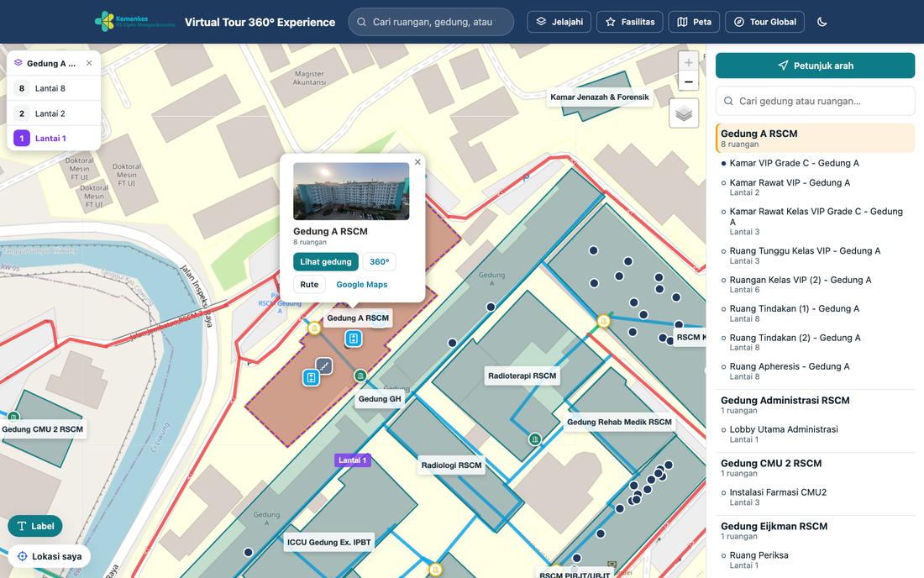This screenshot has width=924, height=578.
Task: Click the header search field
Action: point(432,22)
